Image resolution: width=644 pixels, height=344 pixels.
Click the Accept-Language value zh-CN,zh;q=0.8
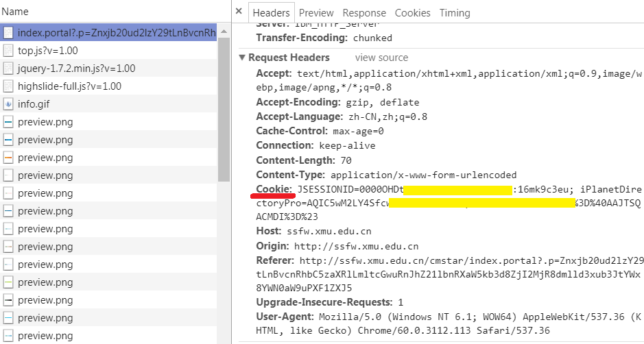388,117
